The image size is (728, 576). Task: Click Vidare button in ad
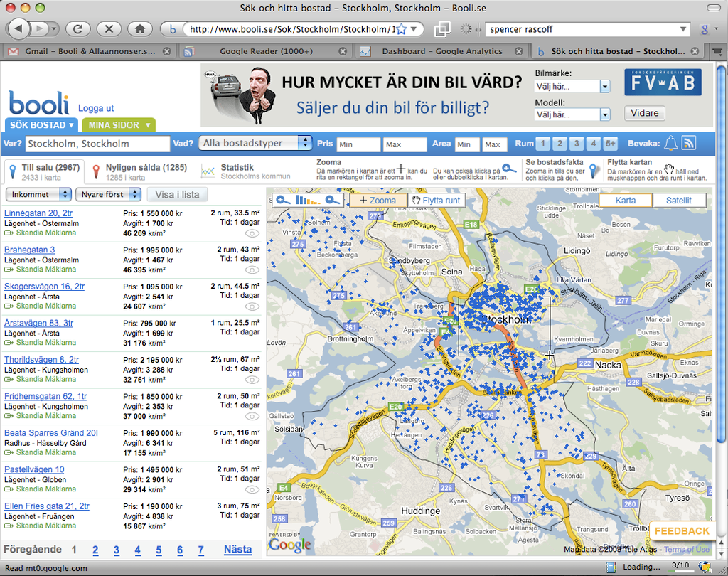point(644,113)
